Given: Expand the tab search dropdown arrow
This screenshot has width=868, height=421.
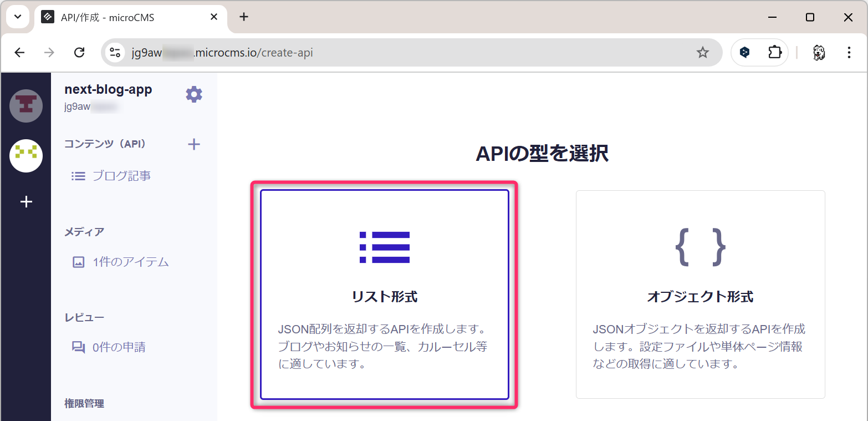Looking at the screenshot, I should tap(18, 17).
